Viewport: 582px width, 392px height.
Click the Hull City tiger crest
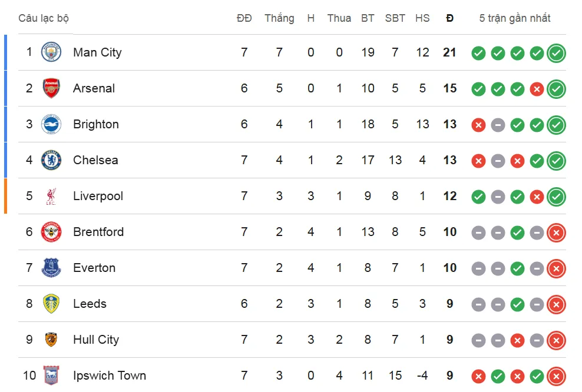click(x=51, y=340)
